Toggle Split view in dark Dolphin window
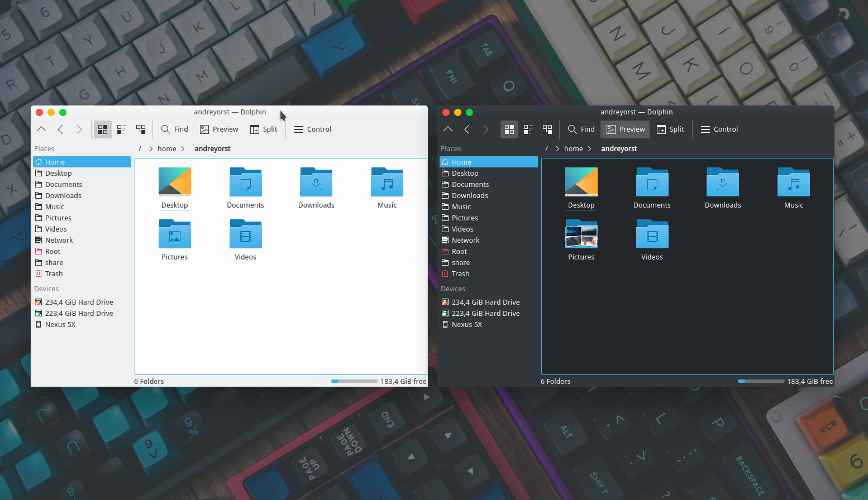Viewport: 868px width, 500px height. click(670, 129)
